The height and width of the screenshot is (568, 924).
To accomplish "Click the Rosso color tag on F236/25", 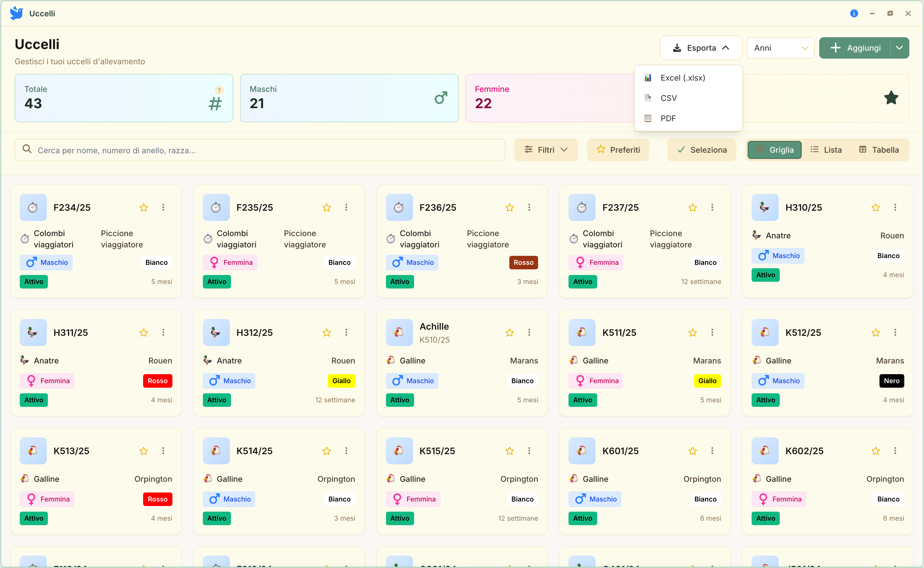I will pos(523,263).
